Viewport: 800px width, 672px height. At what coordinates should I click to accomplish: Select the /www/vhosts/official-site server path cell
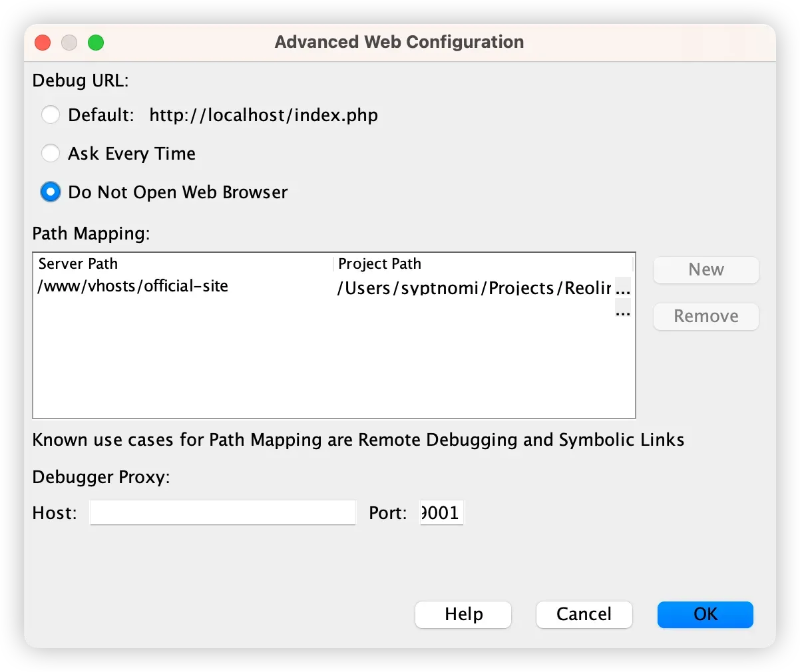click(x=133, y=287)
